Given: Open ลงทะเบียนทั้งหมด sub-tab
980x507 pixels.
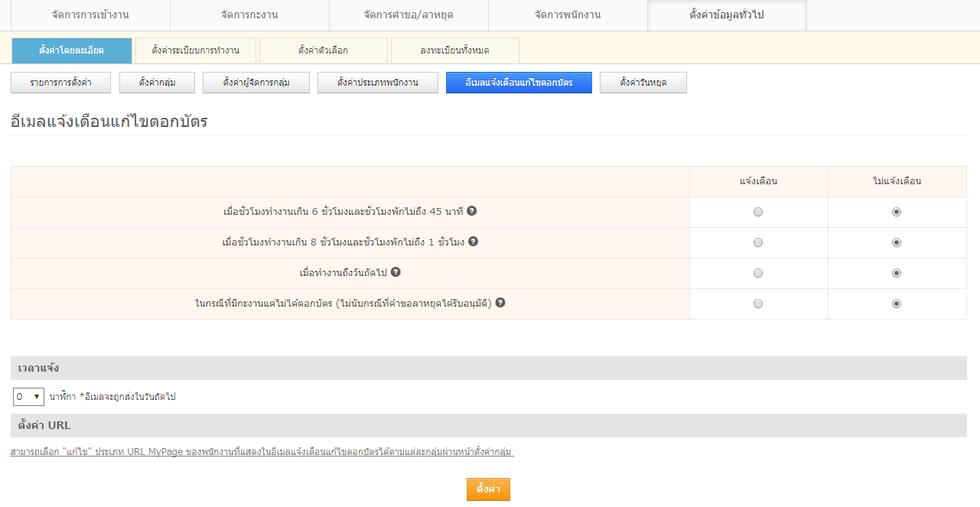Looking at the screenshot, I should tap(454, 50).
